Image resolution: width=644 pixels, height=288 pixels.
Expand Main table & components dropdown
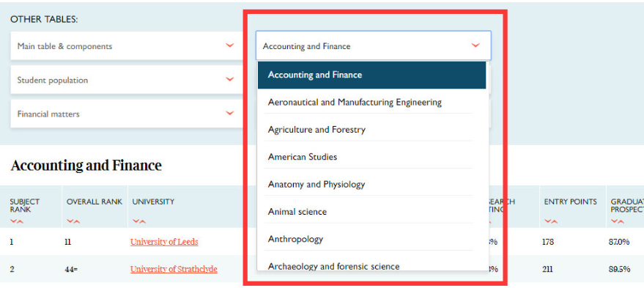(127, 46)
